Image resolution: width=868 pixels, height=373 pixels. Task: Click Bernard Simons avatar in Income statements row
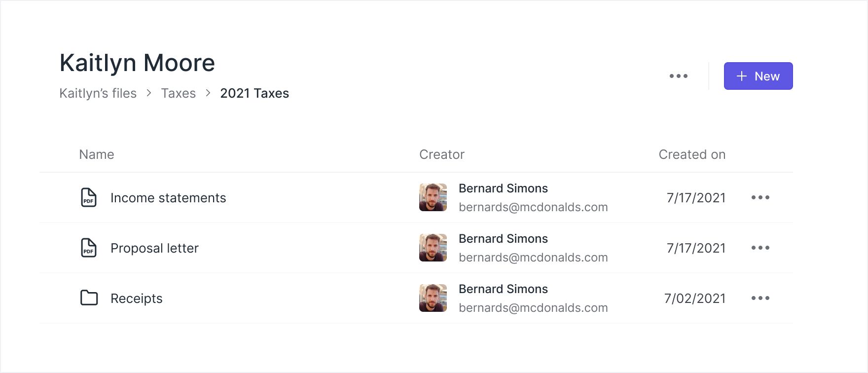433,197
